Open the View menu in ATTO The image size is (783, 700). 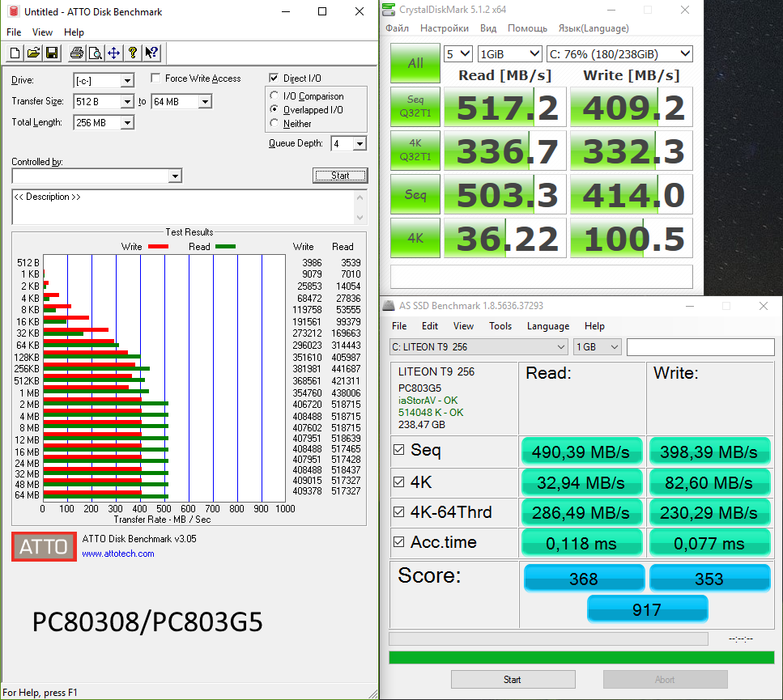[x=42, y=32]
